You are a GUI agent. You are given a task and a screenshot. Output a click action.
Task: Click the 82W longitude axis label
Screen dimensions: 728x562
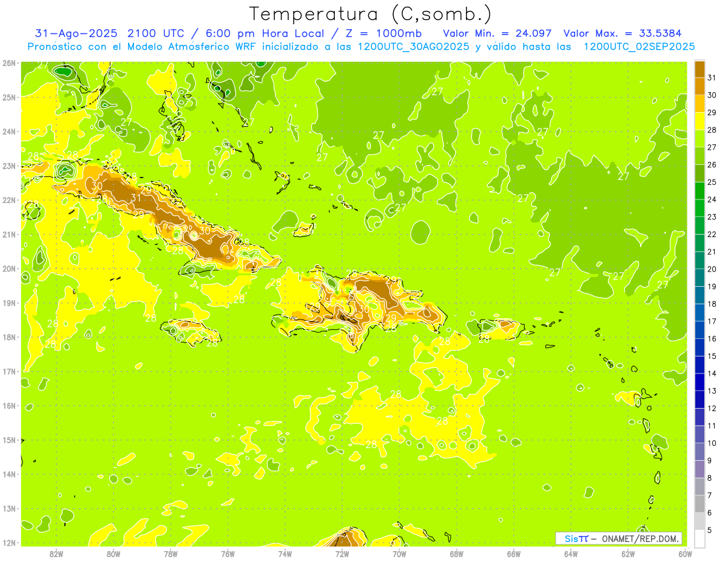(56, 554)
